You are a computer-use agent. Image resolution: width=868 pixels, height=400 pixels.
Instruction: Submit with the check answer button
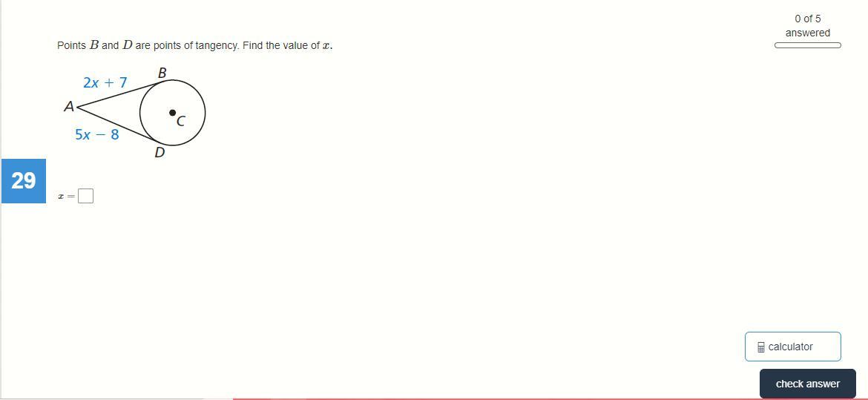coord(808,384)
